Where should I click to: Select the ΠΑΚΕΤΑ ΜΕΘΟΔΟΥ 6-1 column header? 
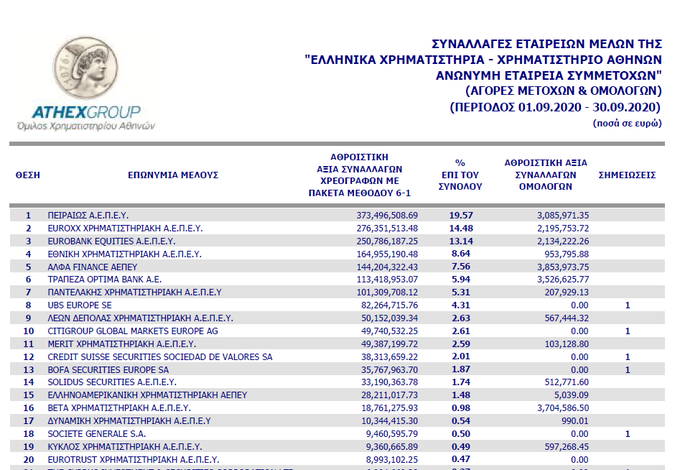tap(360, 193)
